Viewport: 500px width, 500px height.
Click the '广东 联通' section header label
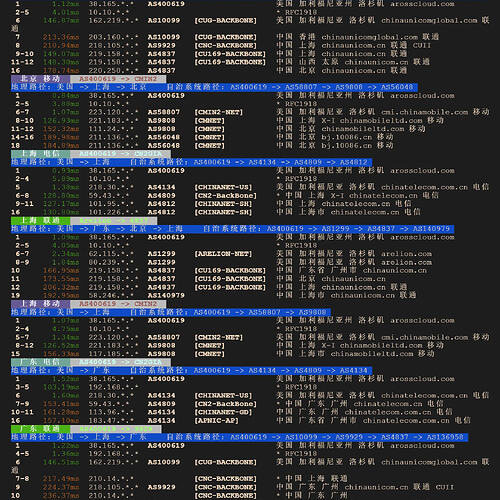40,429
